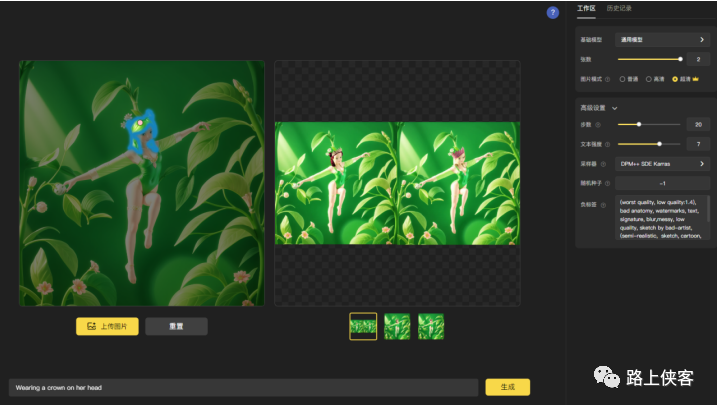The width and height of the screenshot is (717, 409).
Task: Click the 张数 value field showing 2
Action: pos(698,59)
